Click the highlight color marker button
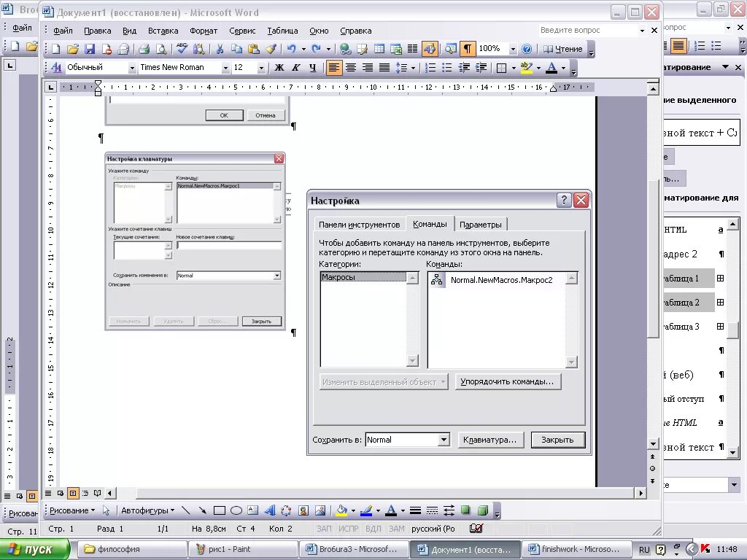This screenshot has width=747, height=560. pyautogui.click(x=526, y=68)
